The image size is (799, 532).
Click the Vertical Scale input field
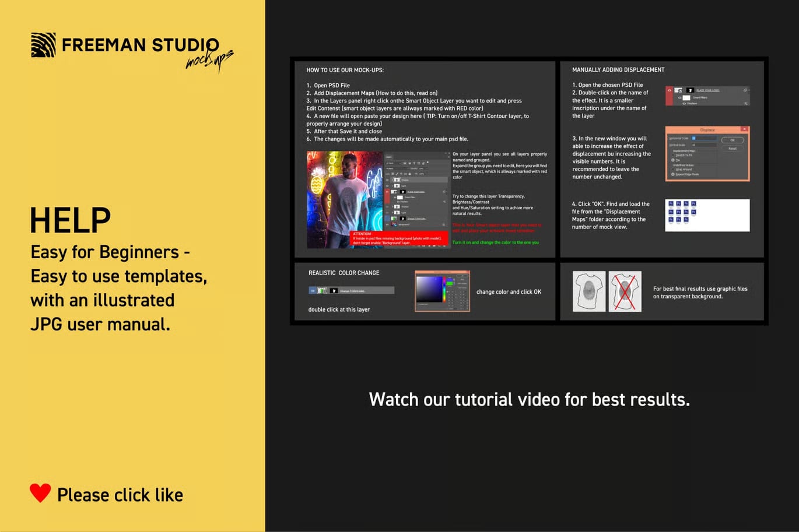click(704, 145)
